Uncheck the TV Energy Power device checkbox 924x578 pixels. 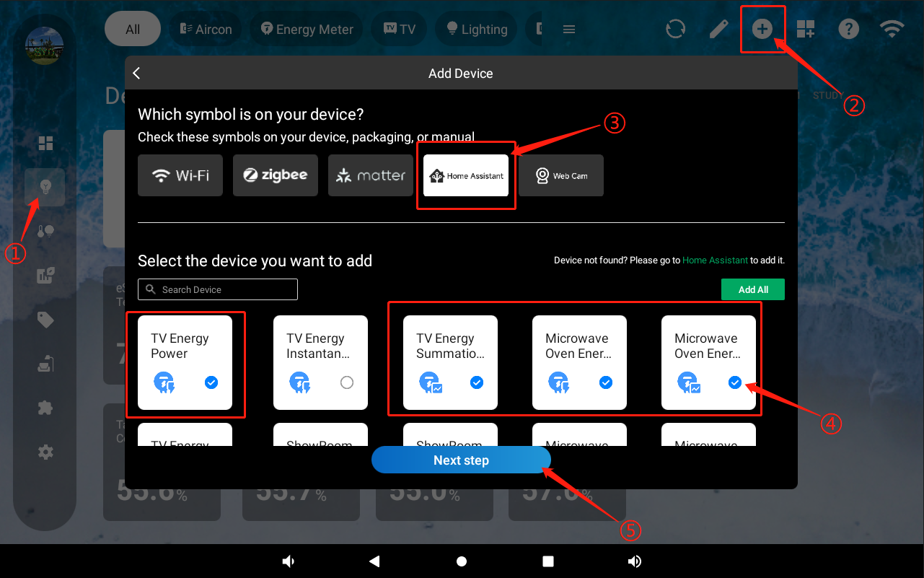(x=211, y=382)
